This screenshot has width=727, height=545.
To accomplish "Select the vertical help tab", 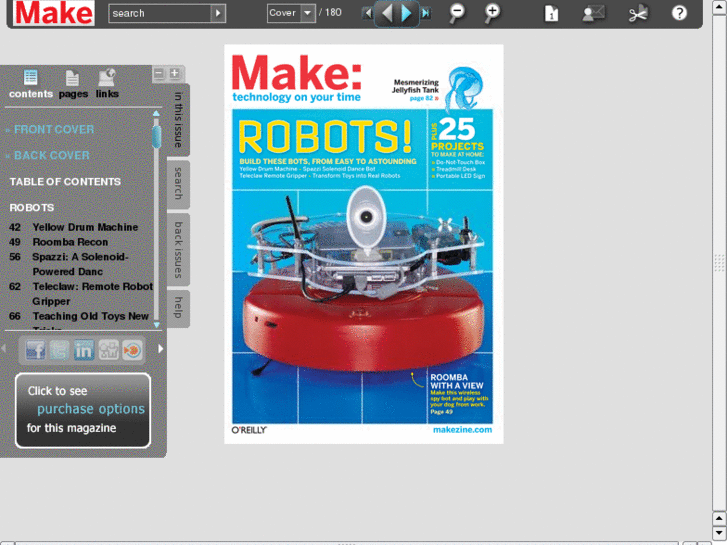I will click(x=179, y=308).
